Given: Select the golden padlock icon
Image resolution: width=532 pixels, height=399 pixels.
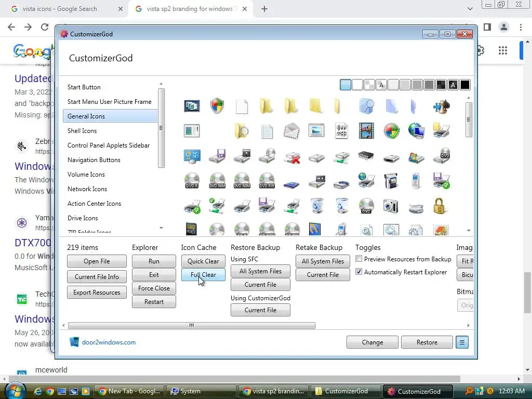Looking at the screenshot, I should click(x=439, y=206).
